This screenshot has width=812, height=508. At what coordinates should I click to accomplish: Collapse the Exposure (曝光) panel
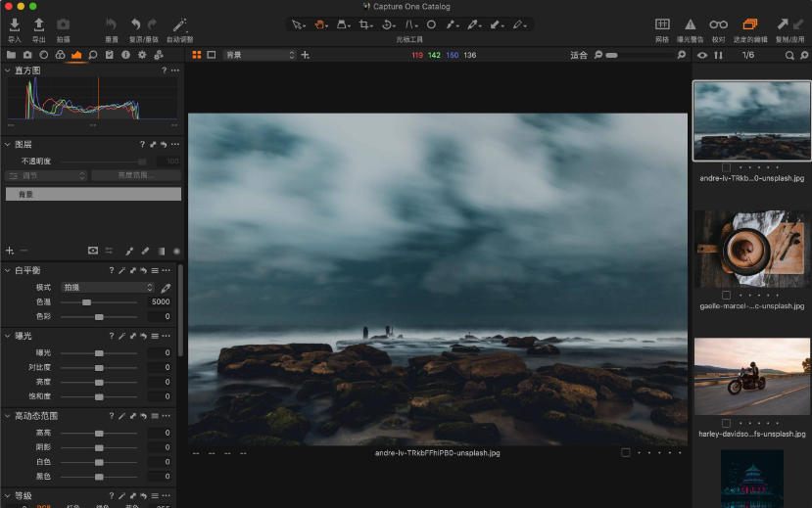coord(7,336)
